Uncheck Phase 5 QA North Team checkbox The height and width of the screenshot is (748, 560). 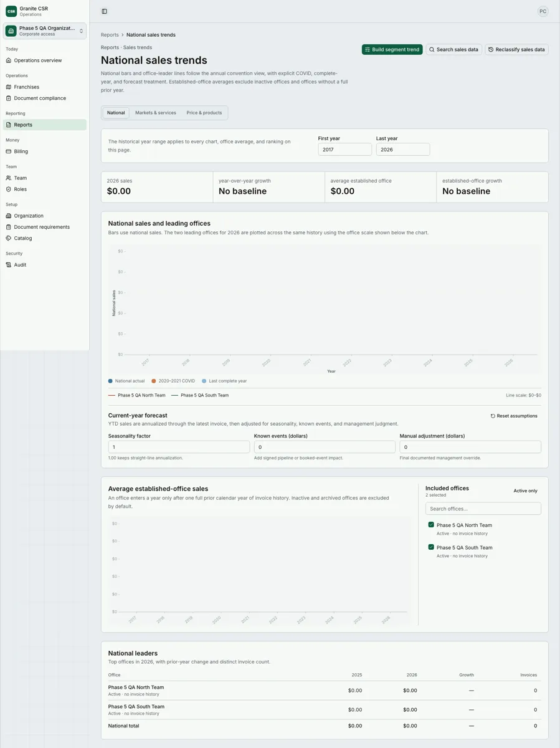(431, 525)
